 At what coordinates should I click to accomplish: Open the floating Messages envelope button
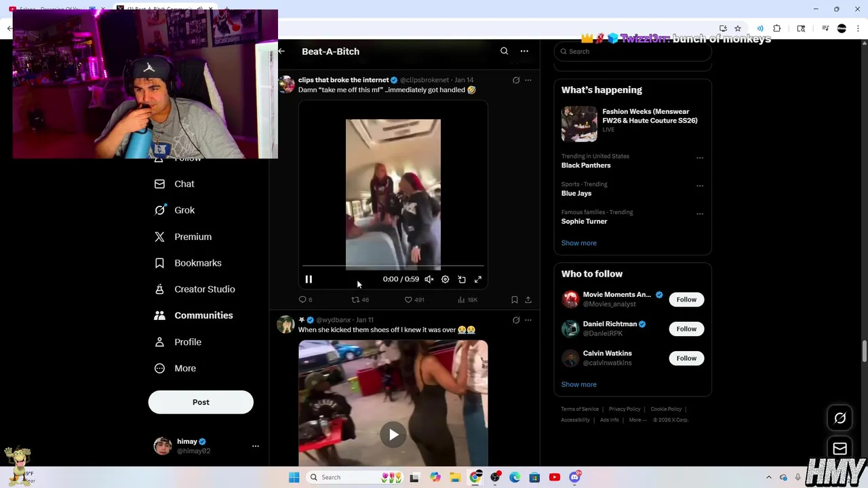(840, 448)
